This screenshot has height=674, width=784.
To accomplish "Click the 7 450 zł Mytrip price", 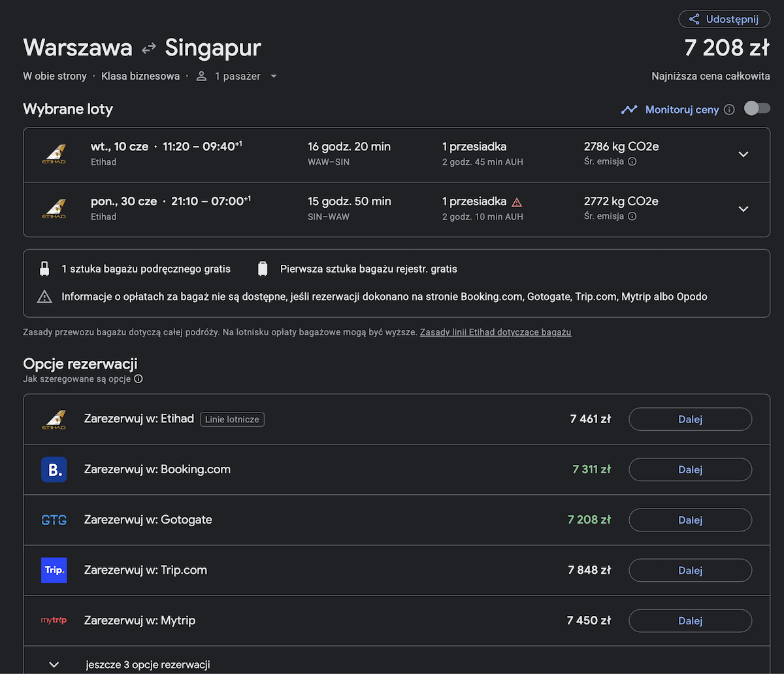I will 589,620.
